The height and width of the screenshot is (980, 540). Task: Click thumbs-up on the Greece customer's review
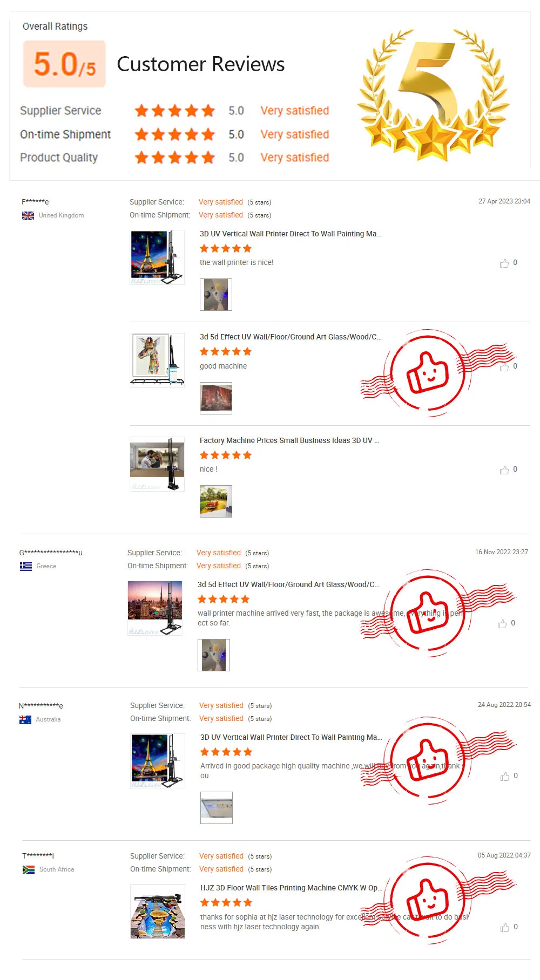[502, 624]
